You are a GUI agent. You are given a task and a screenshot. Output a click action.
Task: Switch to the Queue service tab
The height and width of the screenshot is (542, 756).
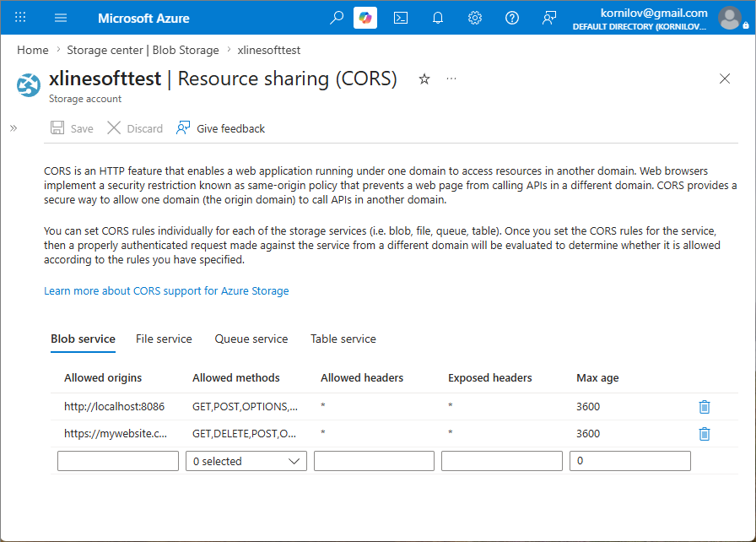tap(251, 339)
